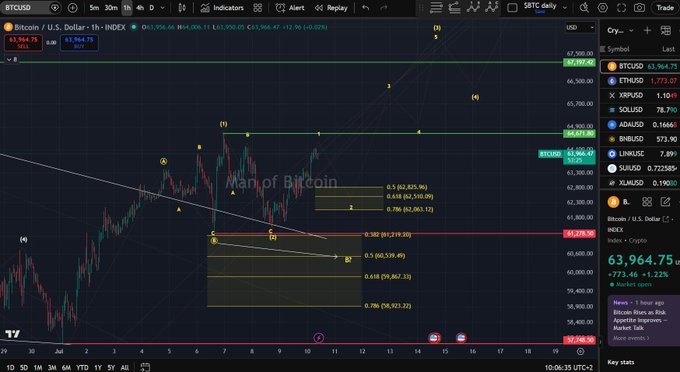Click More events link
The height and width of the screenshot is (372, 680).
tap(631, 338)
